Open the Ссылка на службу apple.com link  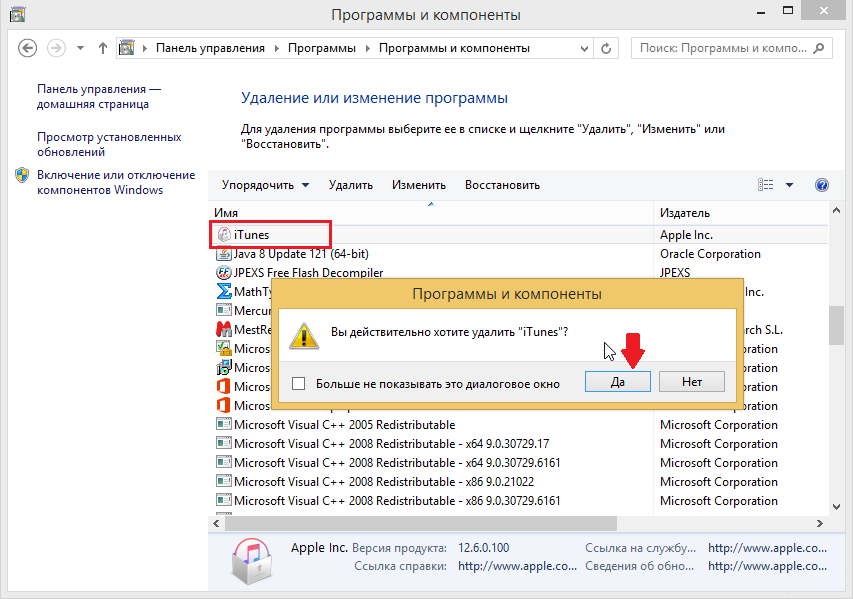[x=767, y=548]
